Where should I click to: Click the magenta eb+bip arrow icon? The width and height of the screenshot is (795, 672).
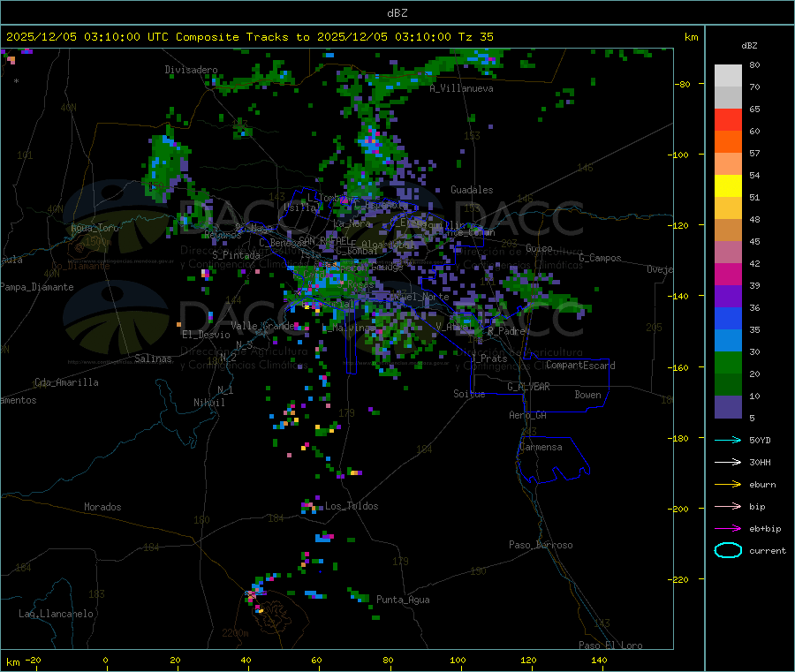[728, 529]
